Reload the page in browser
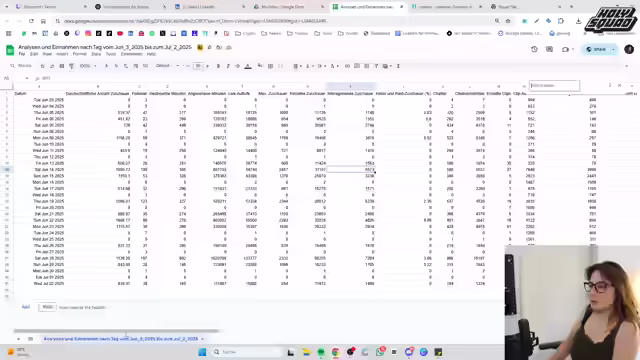The width and height of the screenshot is (640, 360). pyautogui.click(x=31, y=21)
